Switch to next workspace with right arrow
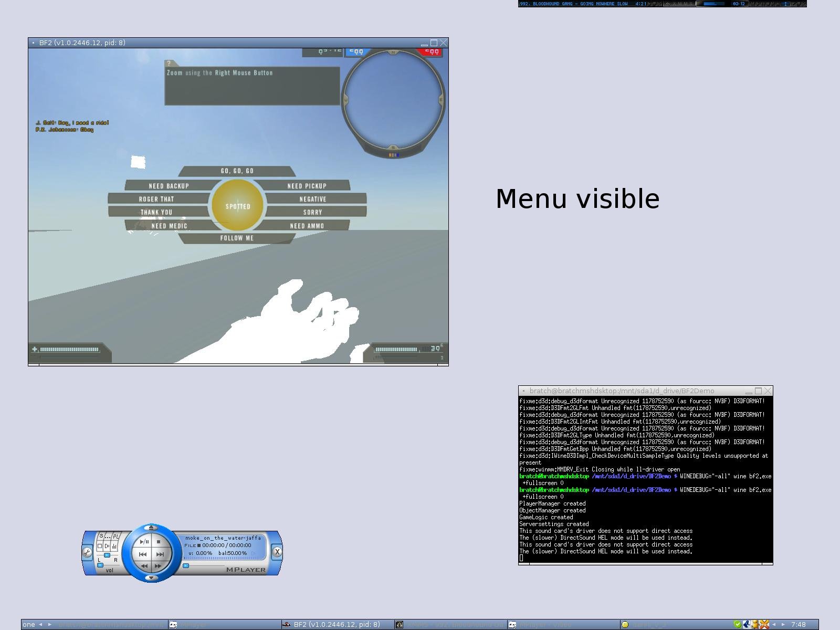This screenshot has width=840, height=630. coord(50,624)
